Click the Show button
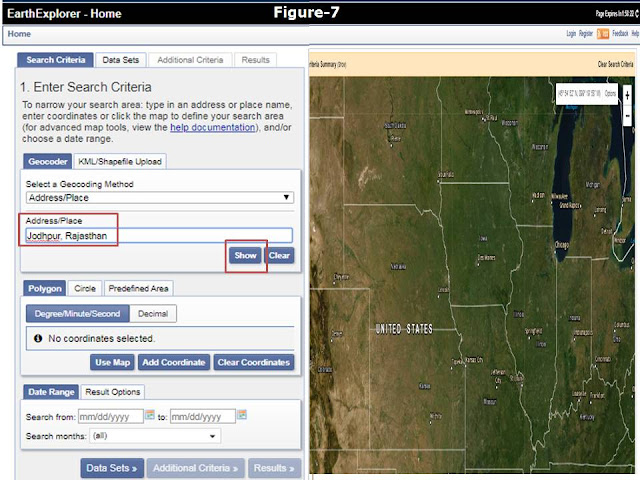Image resolution: width=640 pixels, height=480 pixels. point(245,256)
